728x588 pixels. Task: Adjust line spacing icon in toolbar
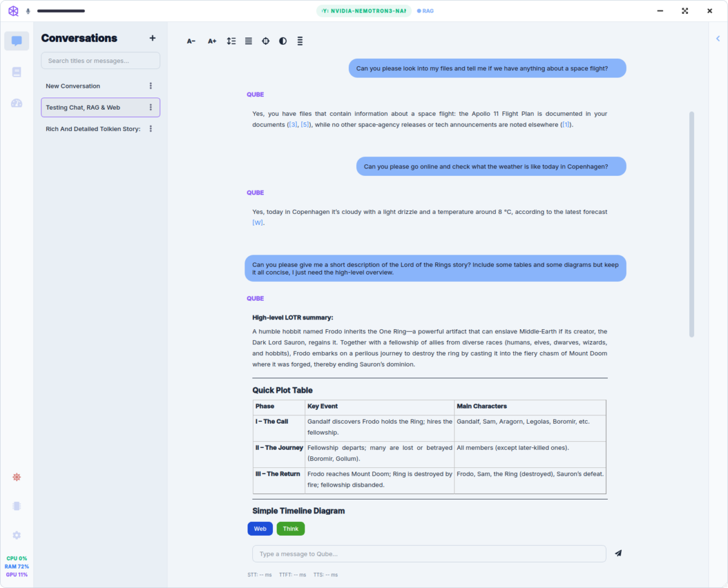click(x=231, y=41)
